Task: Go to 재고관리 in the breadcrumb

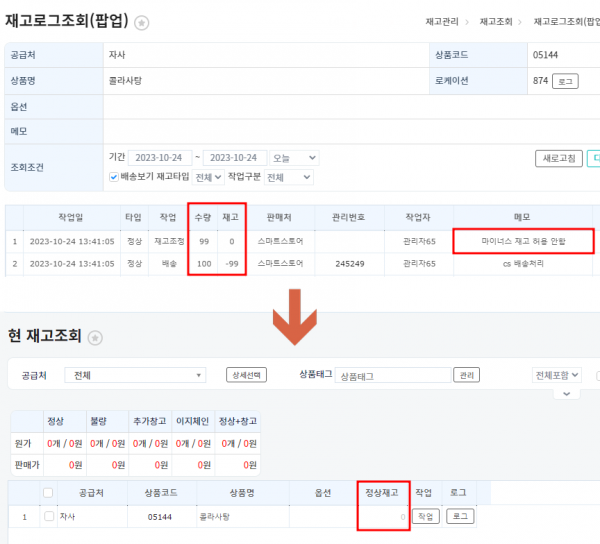Action: tap(444, 21)
